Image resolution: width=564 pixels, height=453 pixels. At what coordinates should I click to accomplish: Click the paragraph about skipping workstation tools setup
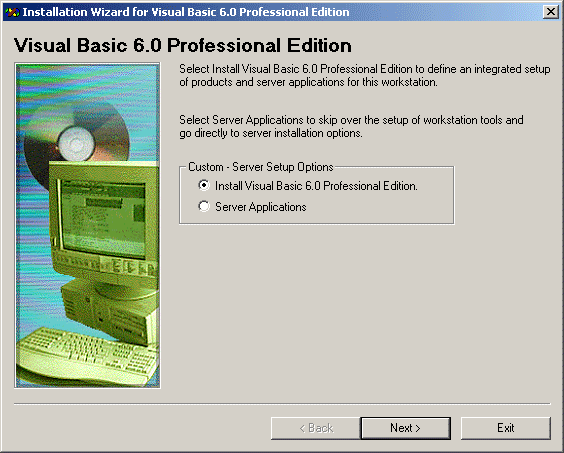[351, 126]
